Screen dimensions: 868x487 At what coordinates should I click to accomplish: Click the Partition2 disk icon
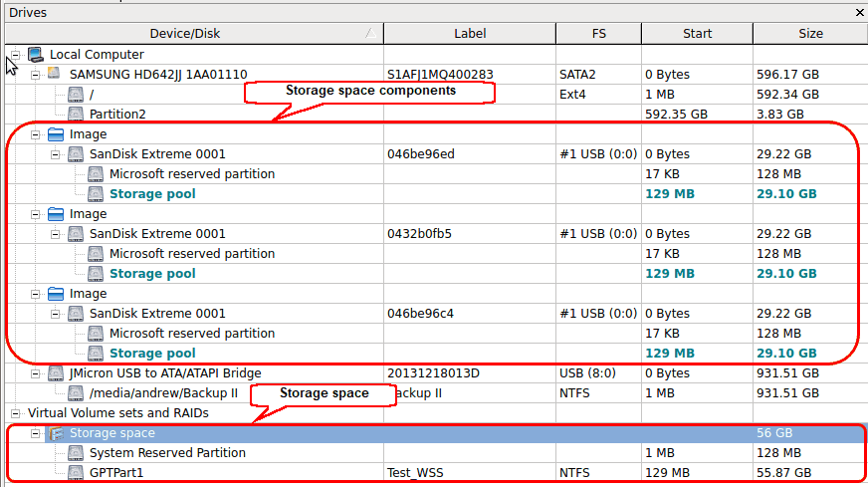click(76, 115)
